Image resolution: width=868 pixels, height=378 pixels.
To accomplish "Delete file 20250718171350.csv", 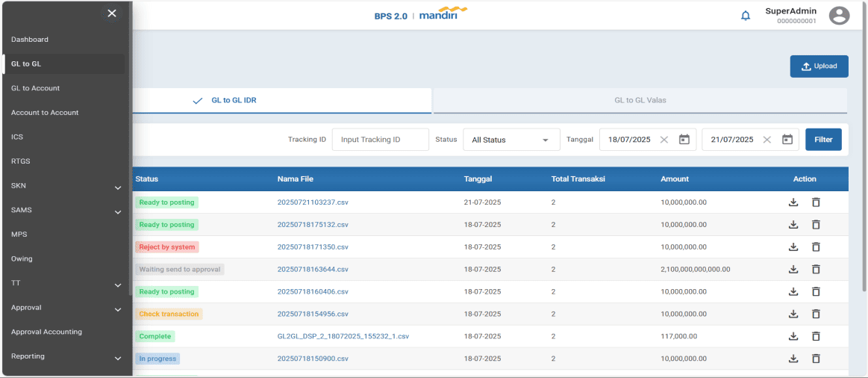I will click(x=816, y=247).
